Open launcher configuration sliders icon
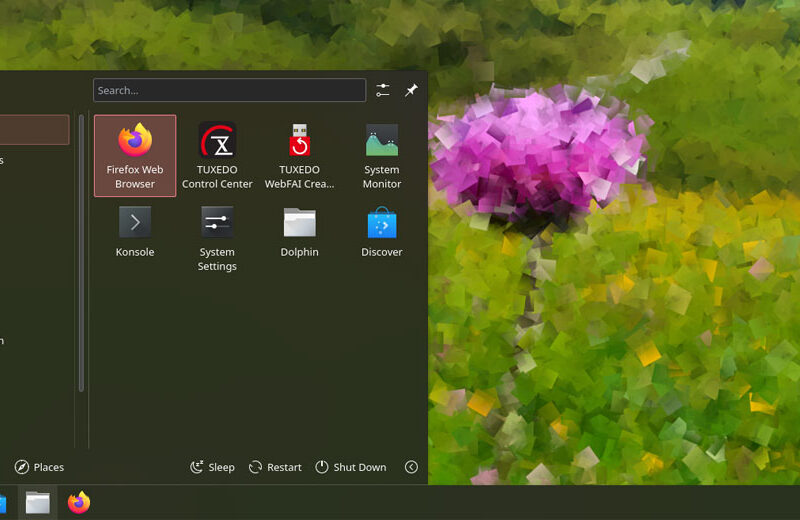This screenshot has height=520, width=800. pyautogui.click(x=383, y=90)
